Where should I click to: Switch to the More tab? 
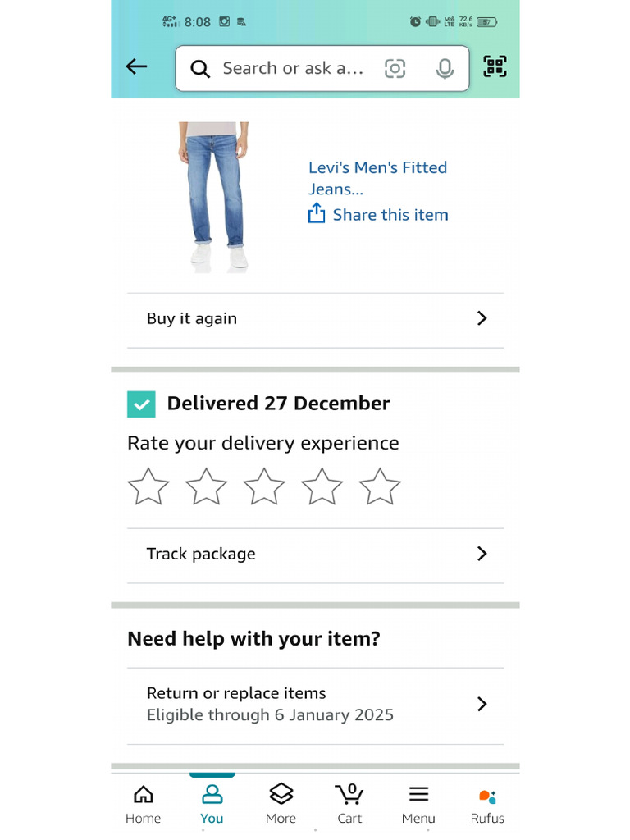pos(281,802)
